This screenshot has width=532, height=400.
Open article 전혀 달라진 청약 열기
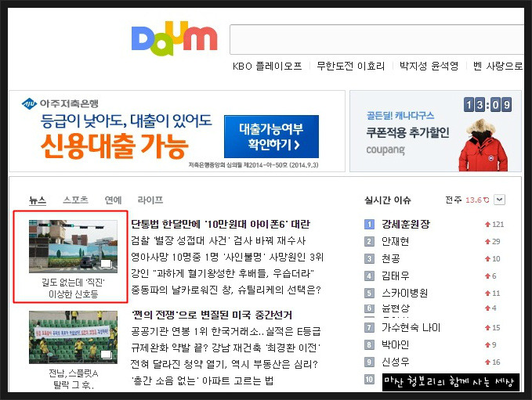[224, 365]
